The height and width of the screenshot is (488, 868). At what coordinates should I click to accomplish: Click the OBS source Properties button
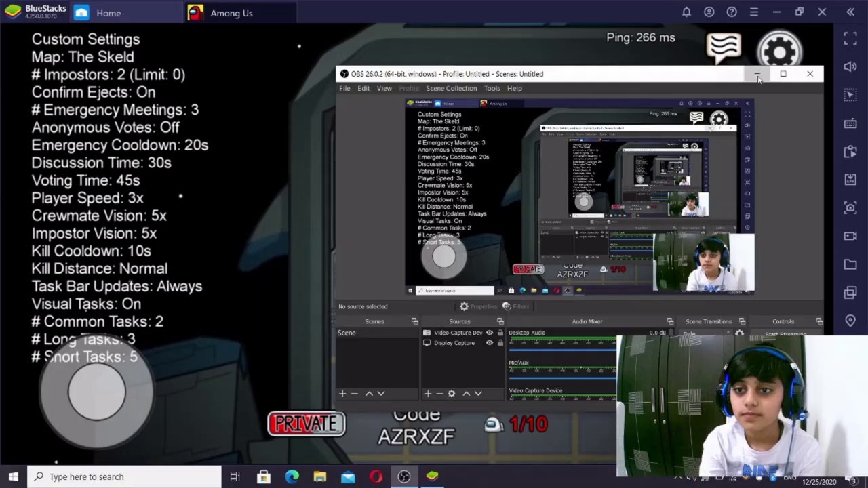coord(478,306)
